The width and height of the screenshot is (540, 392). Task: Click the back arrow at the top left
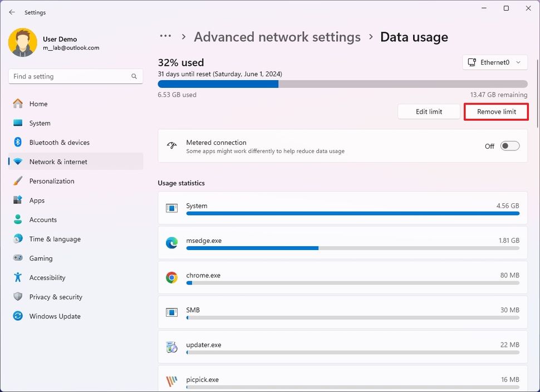[12, 12]
